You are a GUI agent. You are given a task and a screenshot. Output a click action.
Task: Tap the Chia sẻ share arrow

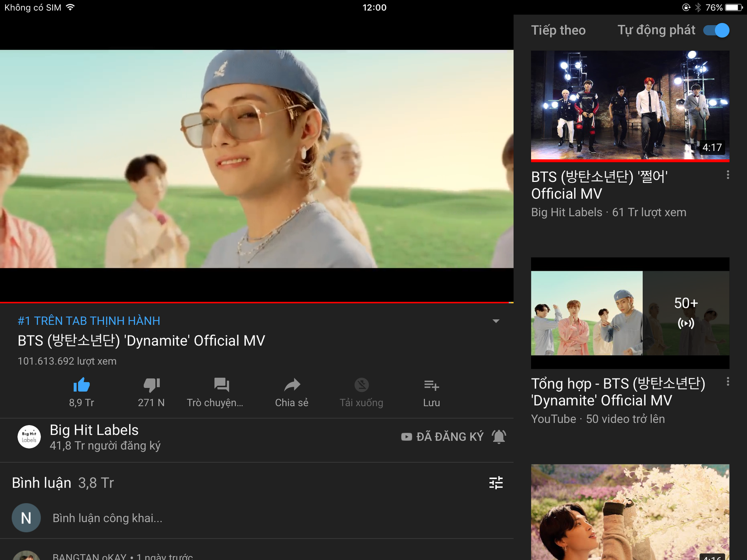point(292,385)
